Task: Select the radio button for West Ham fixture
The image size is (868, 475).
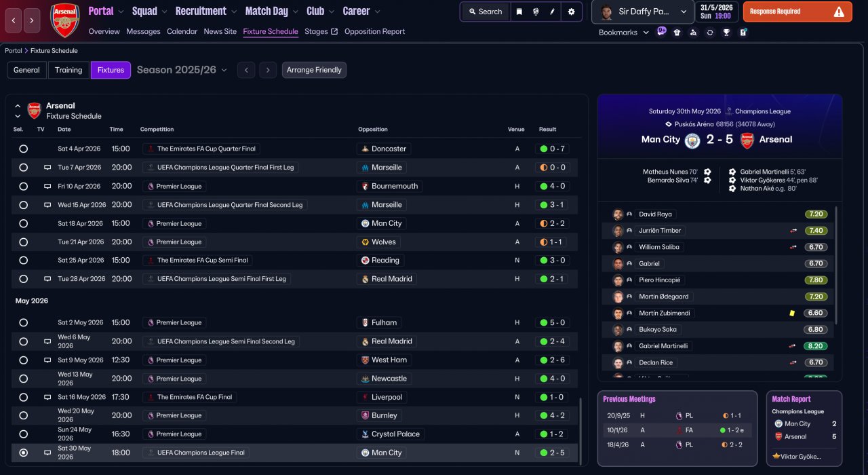Action: coord(24,360)
